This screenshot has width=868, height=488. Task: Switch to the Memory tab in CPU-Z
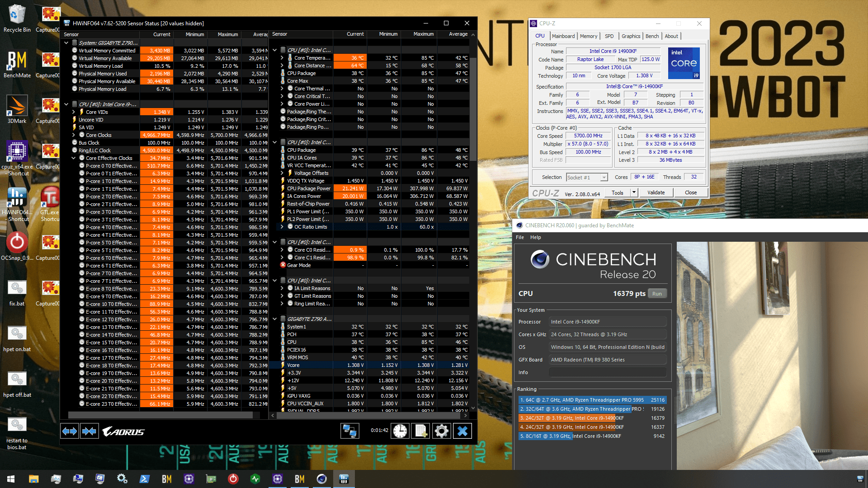589,36
